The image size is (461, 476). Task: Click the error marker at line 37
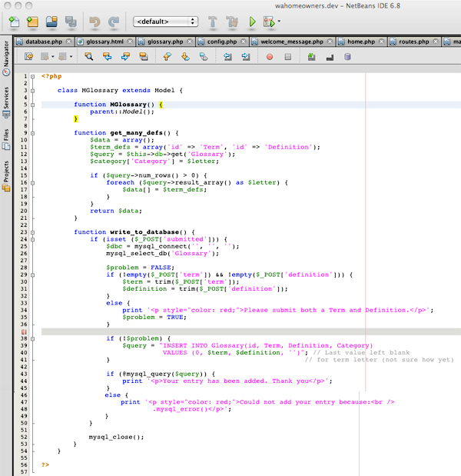point(24,331)
